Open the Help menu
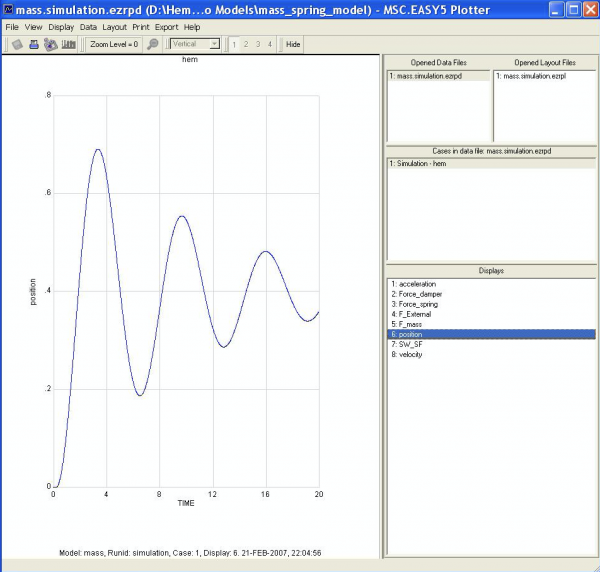The image size is (600, 572). [x=192, y=27]
